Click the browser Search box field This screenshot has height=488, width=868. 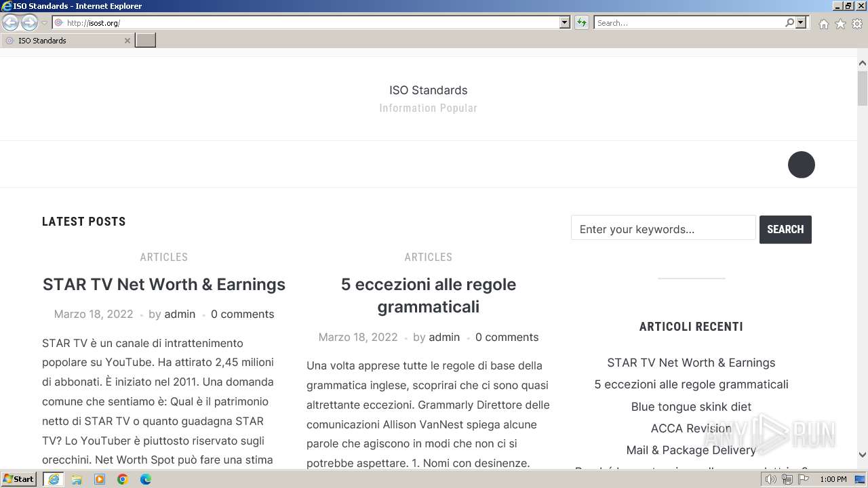coord(688,23)
